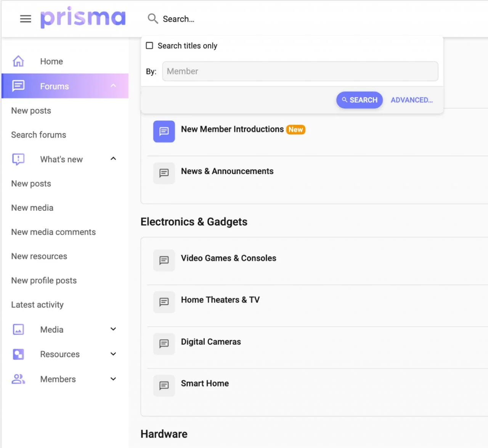Expand the Members section chevron
This screenshot has width=488, height=448.
pyautogui.click(x=113, y=379)
